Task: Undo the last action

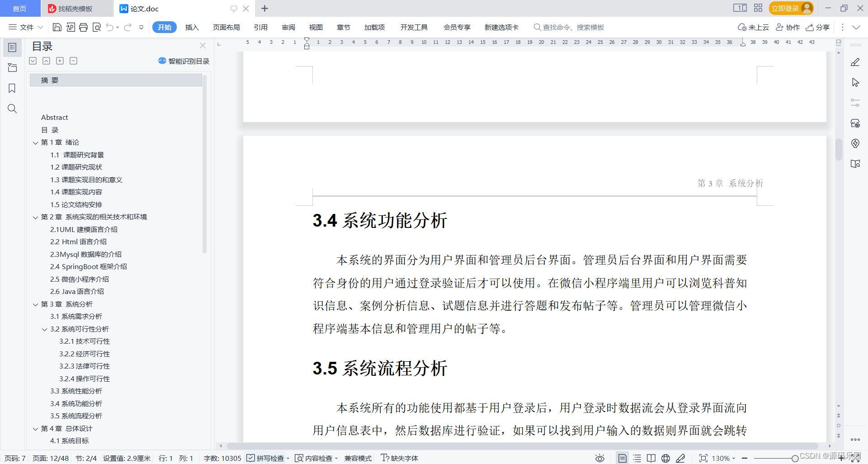Action: click(x=110, y=27)
